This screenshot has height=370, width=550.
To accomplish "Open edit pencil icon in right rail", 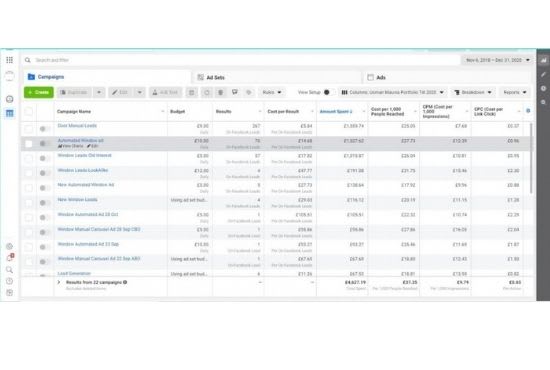I will pyautogui.click(x=543, y=74).
